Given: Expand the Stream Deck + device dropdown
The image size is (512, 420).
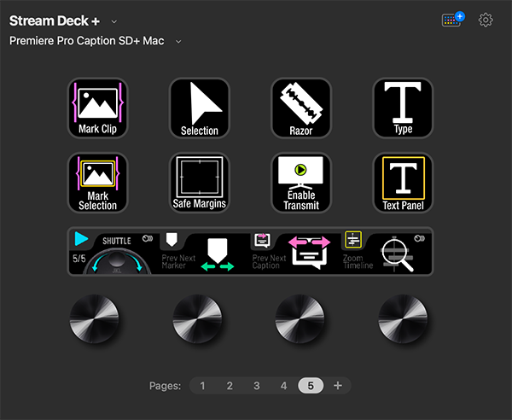Looking at the screenshot, I should 114,21.
